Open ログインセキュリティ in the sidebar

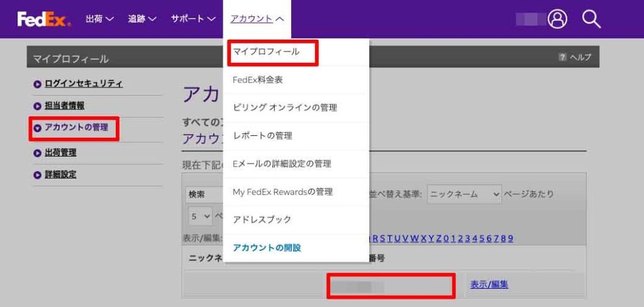pyautogui.click(x=84, y=84)
